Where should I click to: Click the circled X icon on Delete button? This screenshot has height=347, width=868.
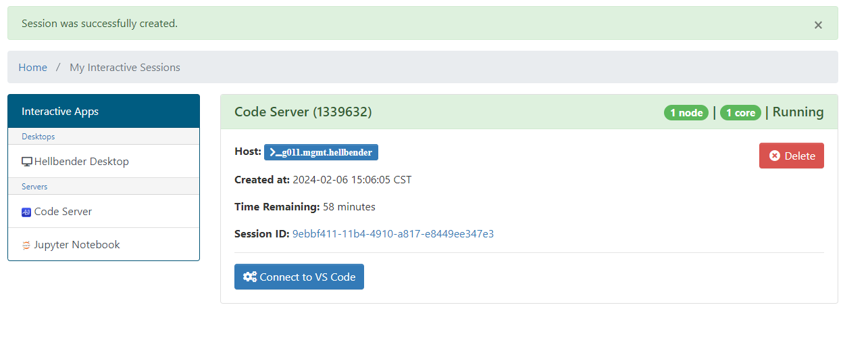pos(774,156)
